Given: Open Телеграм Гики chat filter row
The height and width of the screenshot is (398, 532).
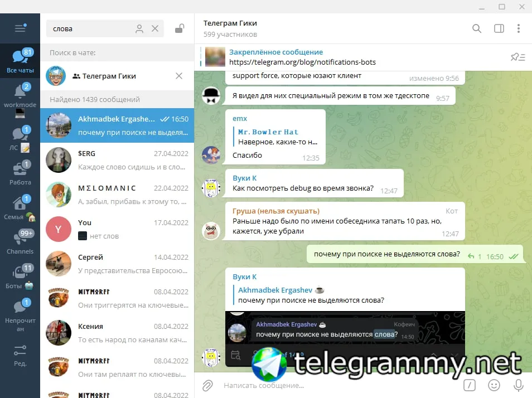Looking at the screenshot, I should (117, 76).
